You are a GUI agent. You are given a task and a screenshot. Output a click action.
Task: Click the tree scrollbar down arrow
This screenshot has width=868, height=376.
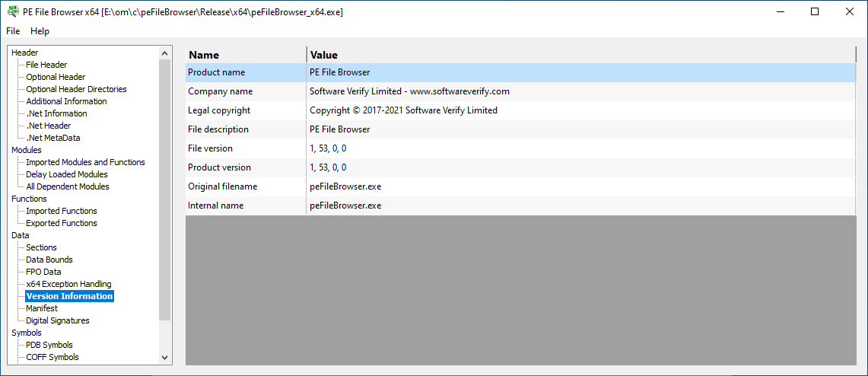tap(164, 358)
